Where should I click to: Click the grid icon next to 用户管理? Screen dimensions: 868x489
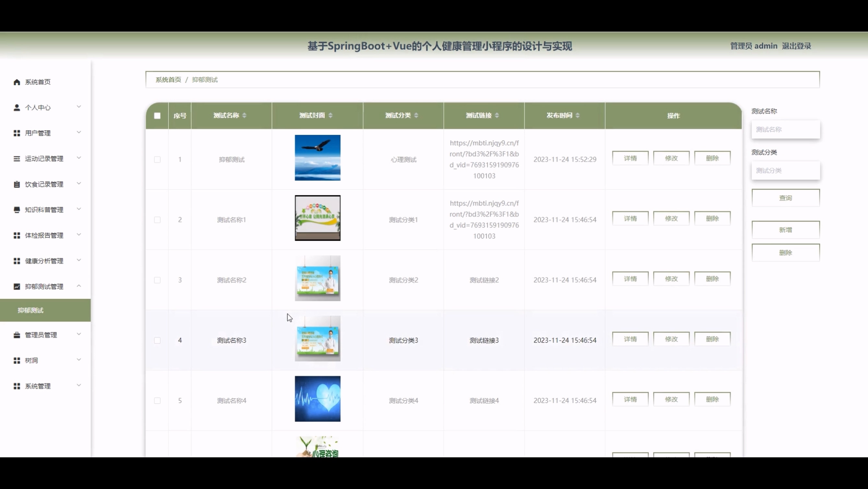[x=17, y=133]
